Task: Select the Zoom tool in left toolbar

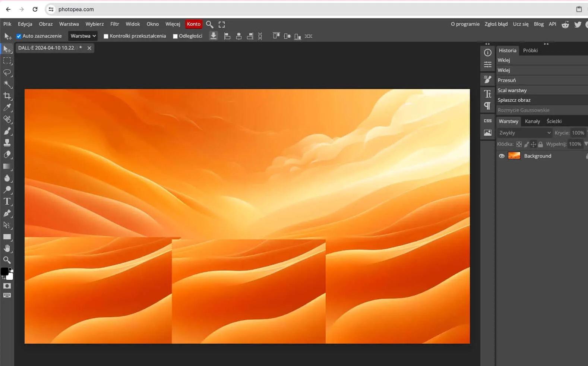Action: pos(7,260)
